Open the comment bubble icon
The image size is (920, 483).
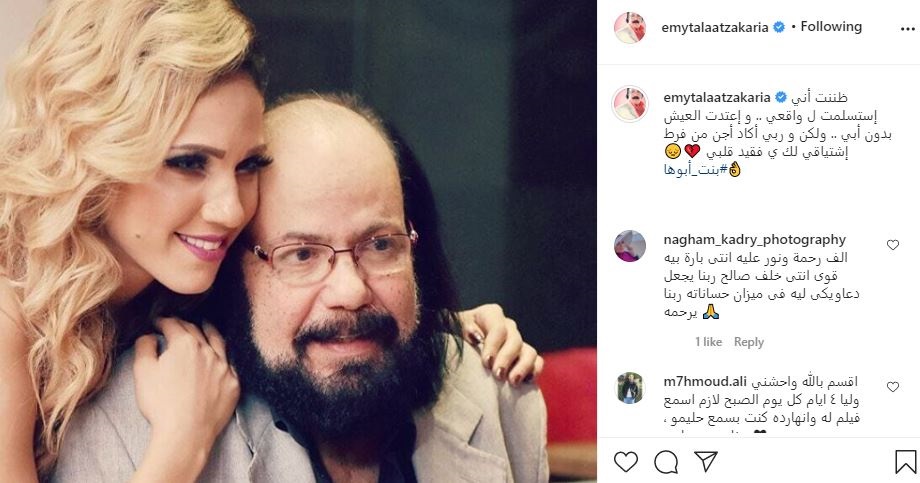pos(665,461)
